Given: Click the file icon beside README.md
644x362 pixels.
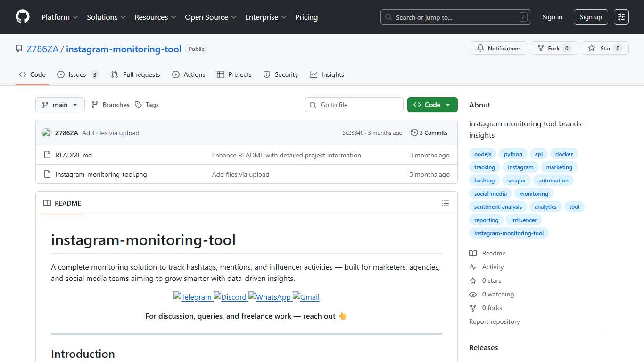Looking at the screenshot, I should point(47,154).
